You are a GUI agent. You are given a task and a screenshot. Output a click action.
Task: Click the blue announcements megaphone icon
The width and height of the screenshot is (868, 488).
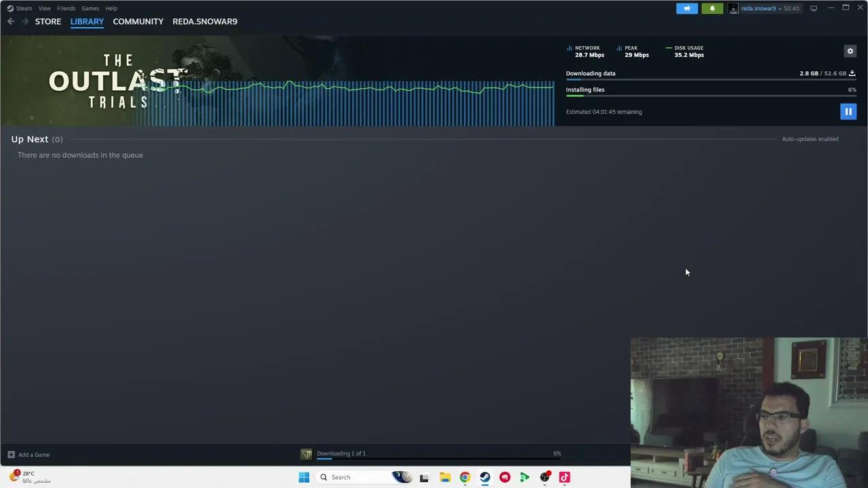tap(687, 8)
